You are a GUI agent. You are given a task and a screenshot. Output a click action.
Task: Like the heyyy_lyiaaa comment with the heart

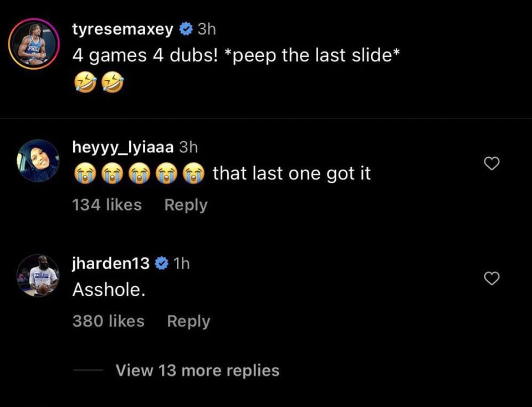click(x=492, y=163)
